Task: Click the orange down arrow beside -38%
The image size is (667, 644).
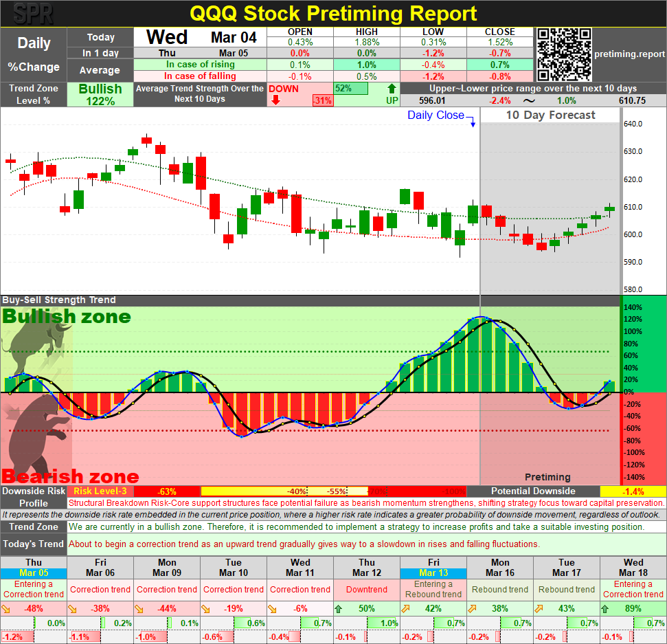Action: [73, 609]
